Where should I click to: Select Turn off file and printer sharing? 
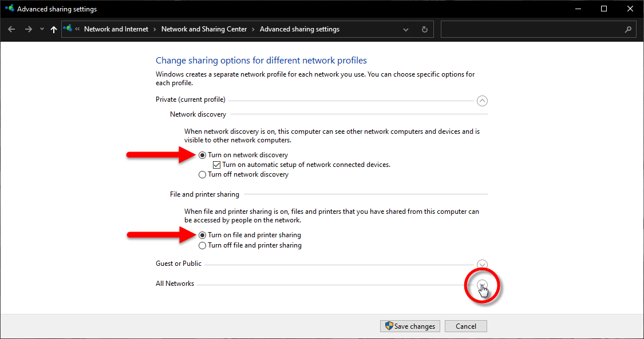(202, 245)
